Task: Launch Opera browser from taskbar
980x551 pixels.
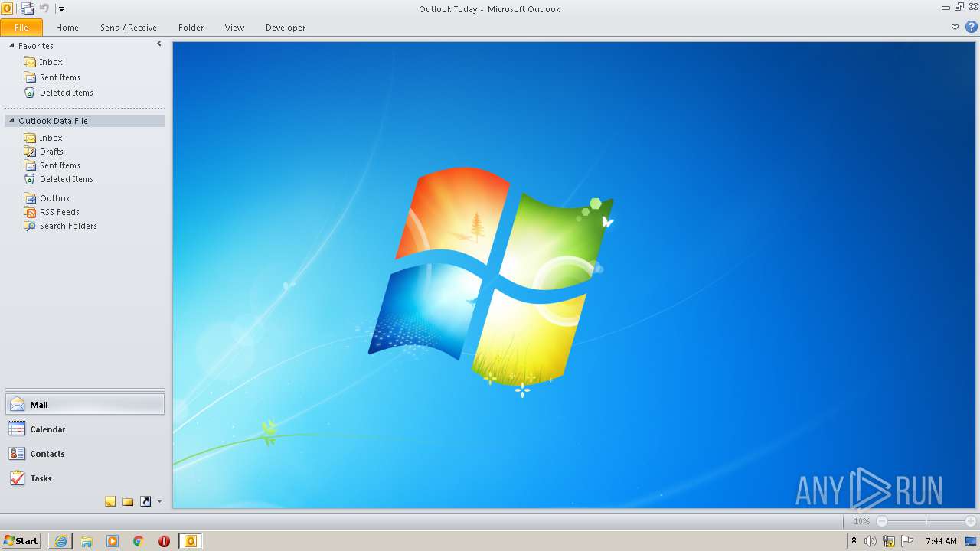Action: (165, 541)
